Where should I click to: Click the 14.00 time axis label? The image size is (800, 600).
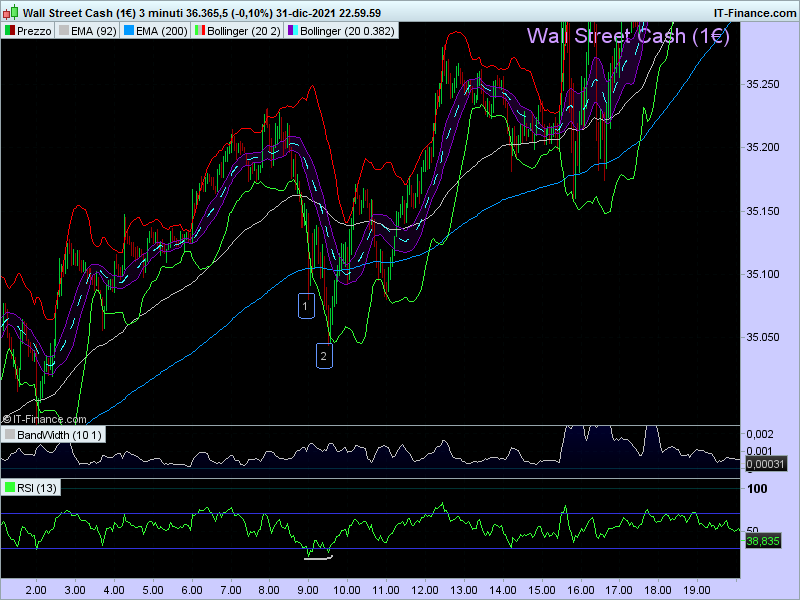coord(503,590)
